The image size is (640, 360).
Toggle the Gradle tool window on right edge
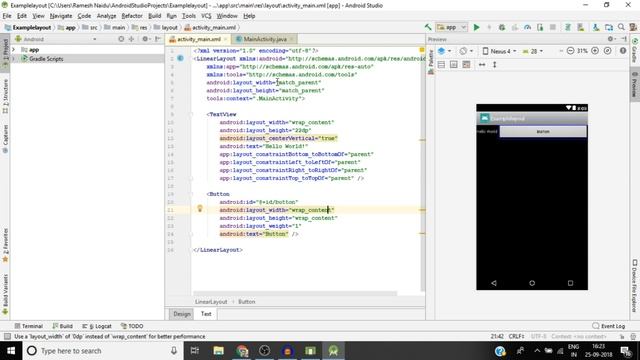pyautogui.click(x=635, y=50)
